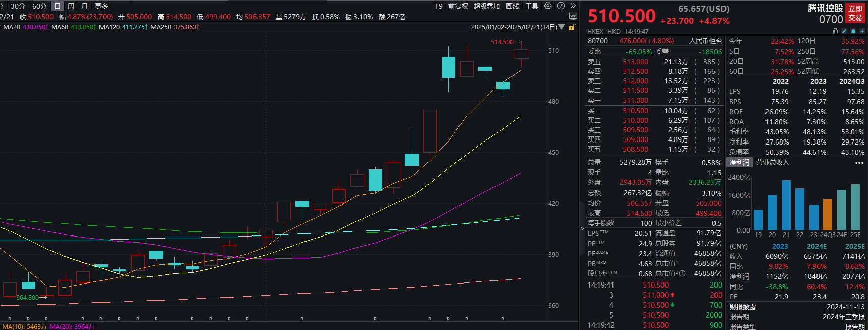Screen dimensions: 868x330
Task: Click the 财报披露 section heading
Action: [x=742, y=307]
